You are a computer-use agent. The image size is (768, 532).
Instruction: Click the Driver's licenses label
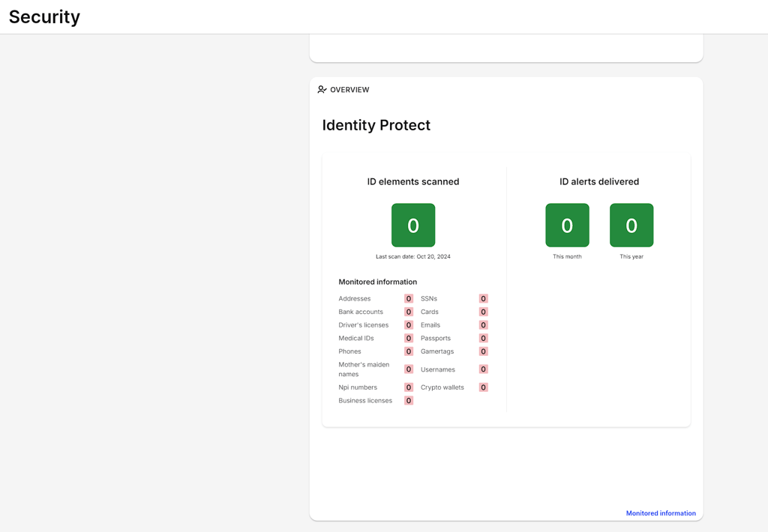click(364, 325)
